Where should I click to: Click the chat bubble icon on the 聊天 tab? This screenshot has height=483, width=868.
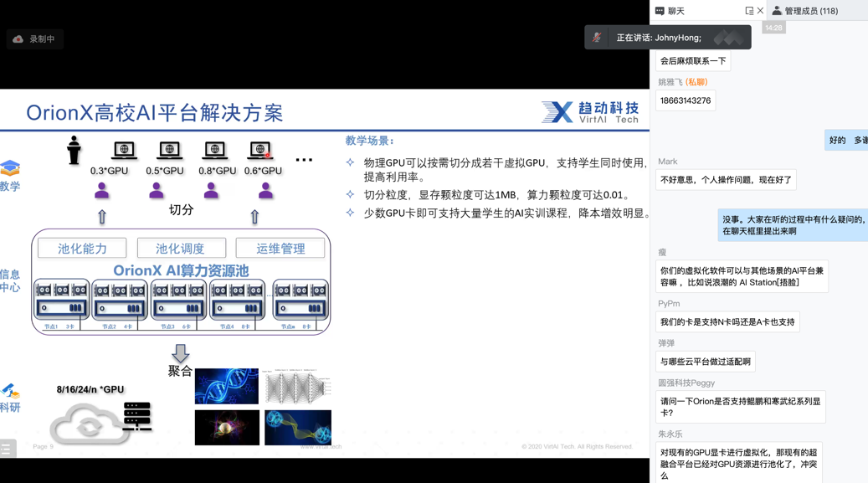pyautogui.click(x=661, y=10)
